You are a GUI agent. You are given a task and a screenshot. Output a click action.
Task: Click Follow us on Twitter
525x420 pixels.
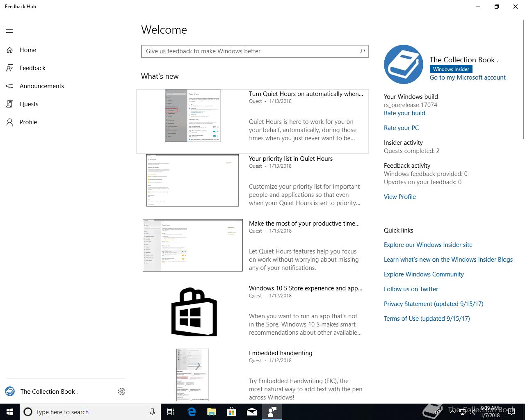pyautogui.click(x=411, y=289)
